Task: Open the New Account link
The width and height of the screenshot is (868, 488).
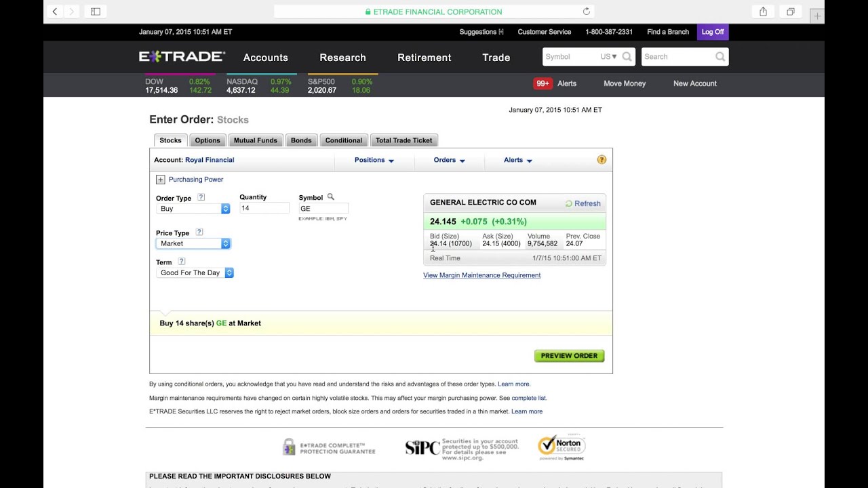Action: [x=695, y=83]
